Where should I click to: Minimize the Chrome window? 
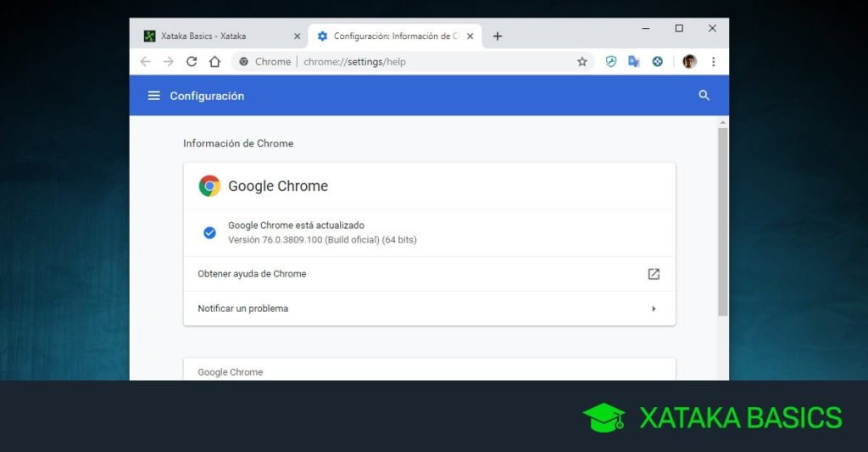point(645,28)
